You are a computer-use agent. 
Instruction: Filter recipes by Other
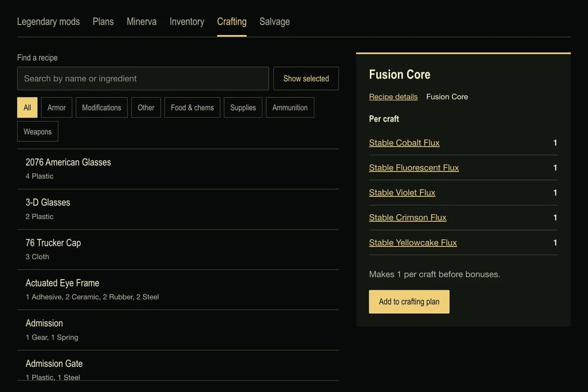[146, 108]
